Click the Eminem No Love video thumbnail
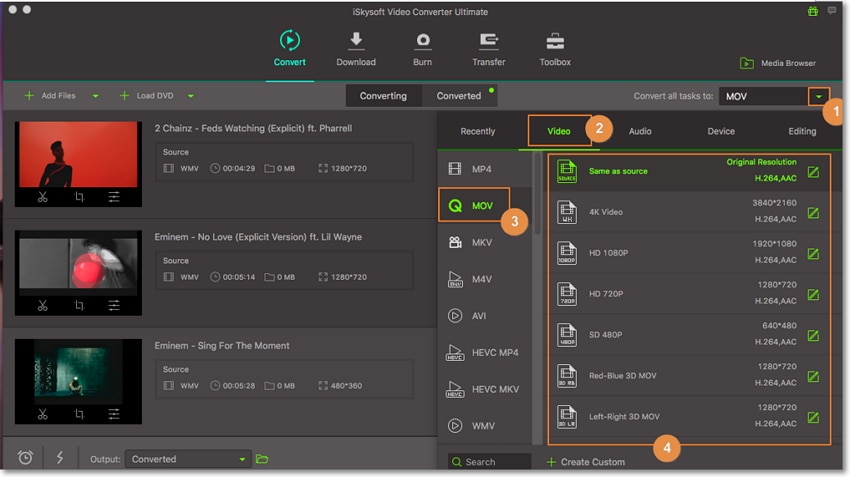The width and height of the screenshot is (850, 477). 79,263
